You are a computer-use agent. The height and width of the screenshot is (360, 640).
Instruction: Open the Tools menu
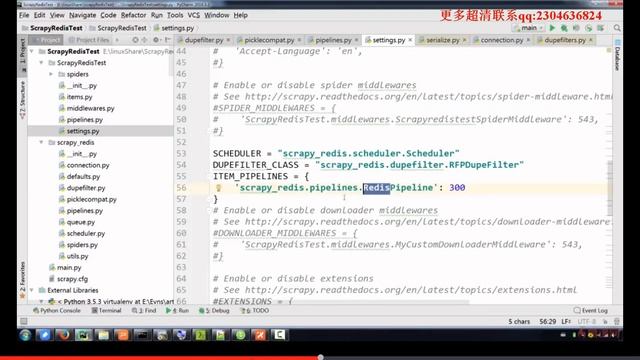click(175, 15)
